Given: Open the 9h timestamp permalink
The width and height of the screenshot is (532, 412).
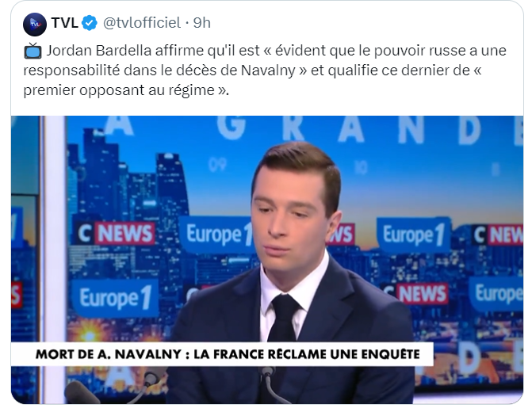Looking at the screenshot, I should point(202,23).
